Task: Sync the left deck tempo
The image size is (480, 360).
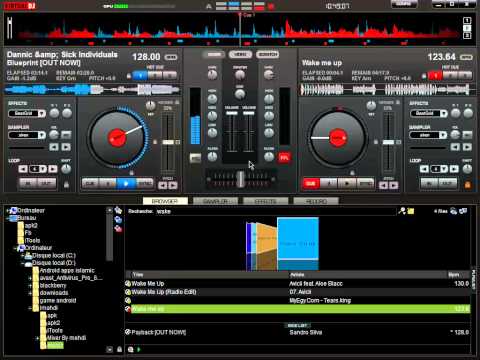Action: coord(145,184)
